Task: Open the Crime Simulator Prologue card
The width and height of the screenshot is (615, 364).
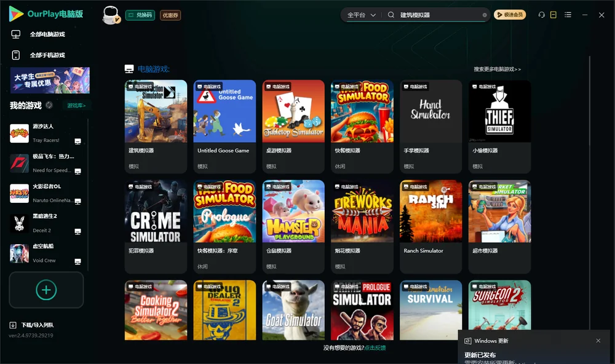Action: [362, 310]
